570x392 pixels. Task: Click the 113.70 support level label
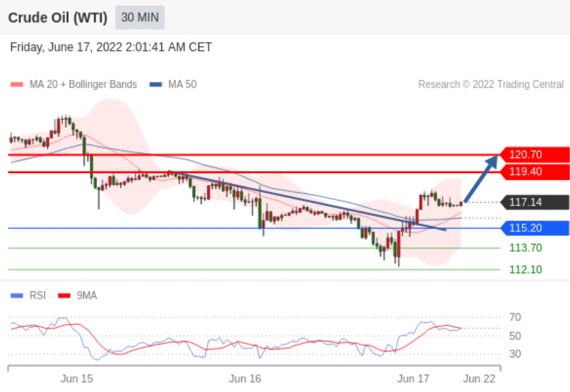click(526, 248)
